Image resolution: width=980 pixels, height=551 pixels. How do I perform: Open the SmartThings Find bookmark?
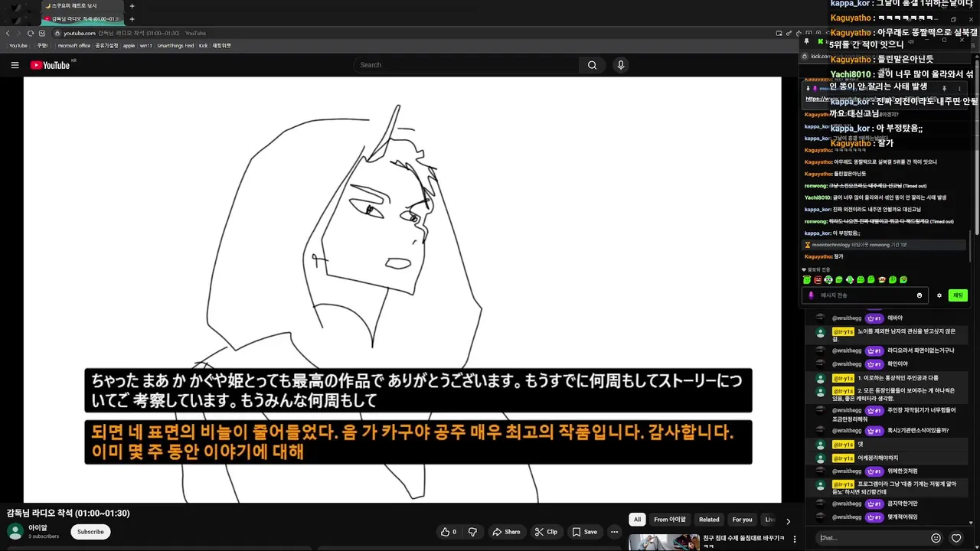coord(175,46)
